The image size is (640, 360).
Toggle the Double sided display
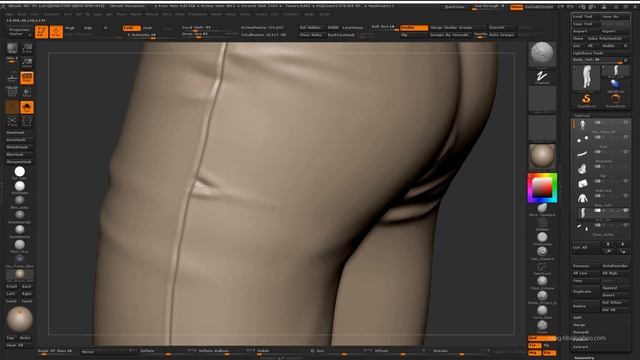tap(414, 28)
